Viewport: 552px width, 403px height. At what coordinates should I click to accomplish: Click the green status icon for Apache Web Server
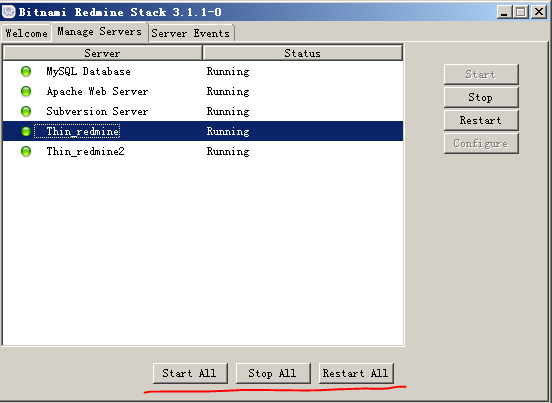pos(26,91)
